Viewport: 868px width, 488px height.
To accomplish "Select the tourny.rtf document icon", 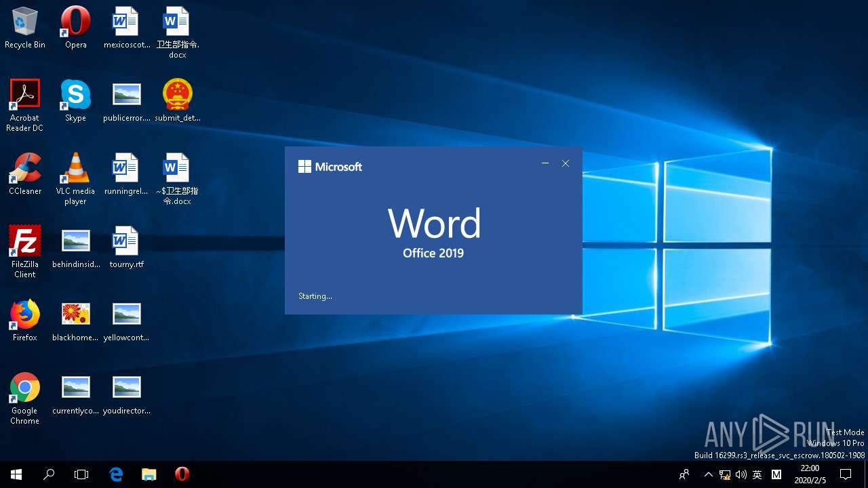I will (126, 247).
